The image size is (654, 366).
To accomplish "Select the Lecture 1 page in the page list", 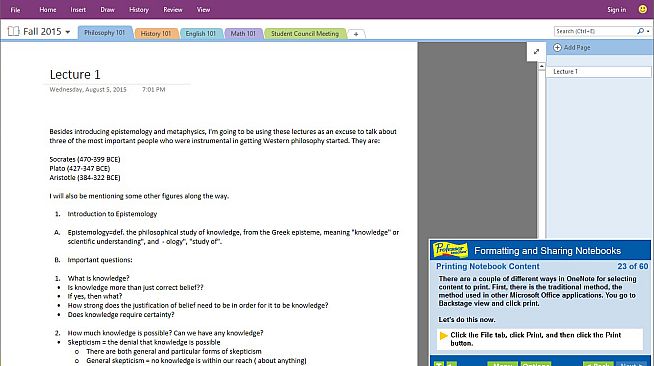I will [599, 72].
